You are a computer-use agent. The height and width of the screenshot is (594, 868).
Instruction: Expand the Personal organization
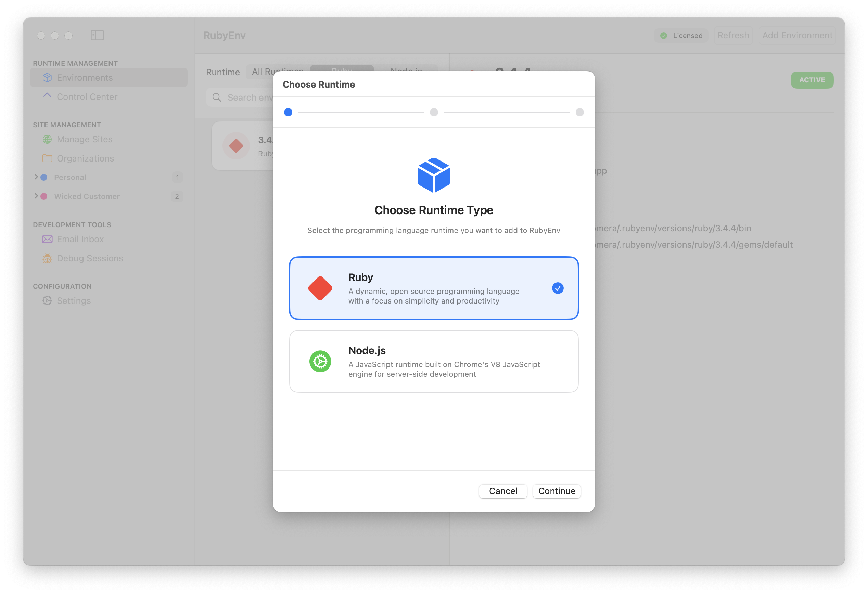coord(36,177)
